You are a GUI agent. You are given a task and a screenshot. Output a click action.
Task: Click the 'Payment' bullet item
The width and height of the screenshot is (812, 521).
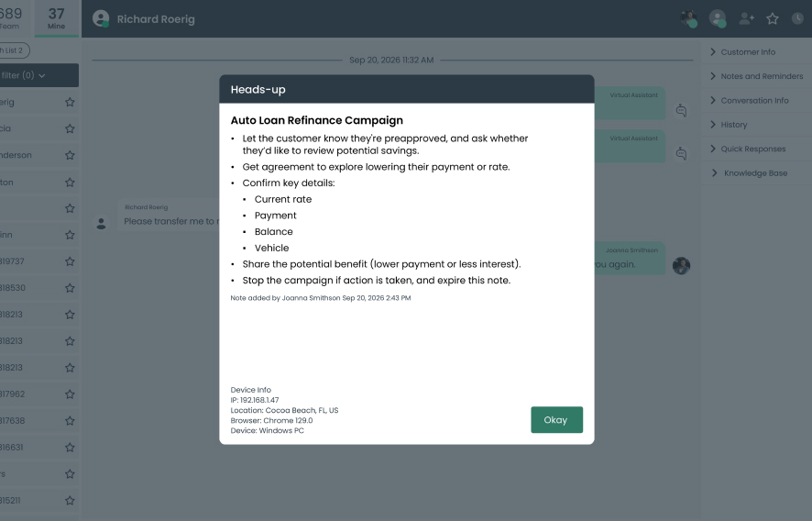point(276,216)
